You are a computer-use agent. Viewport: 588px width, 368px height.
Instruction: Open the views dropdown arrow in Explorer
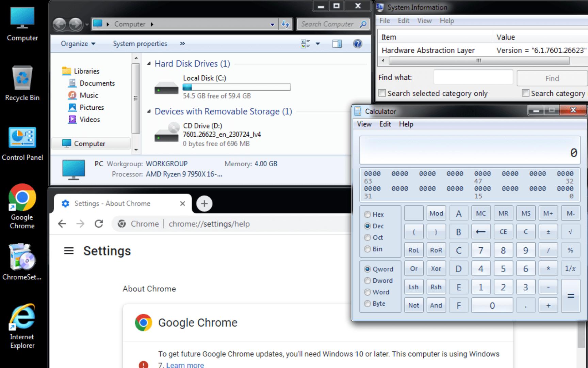point(318,44)
